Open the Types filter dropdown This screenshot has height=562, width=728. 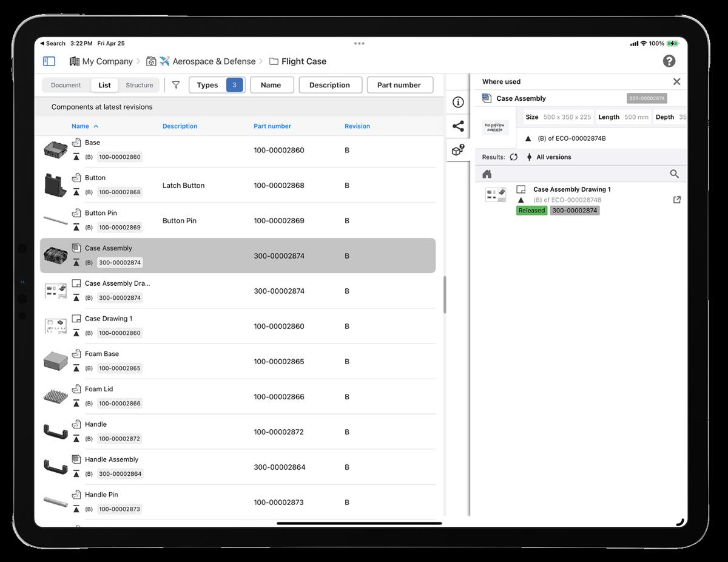click(x=217, y=85)
